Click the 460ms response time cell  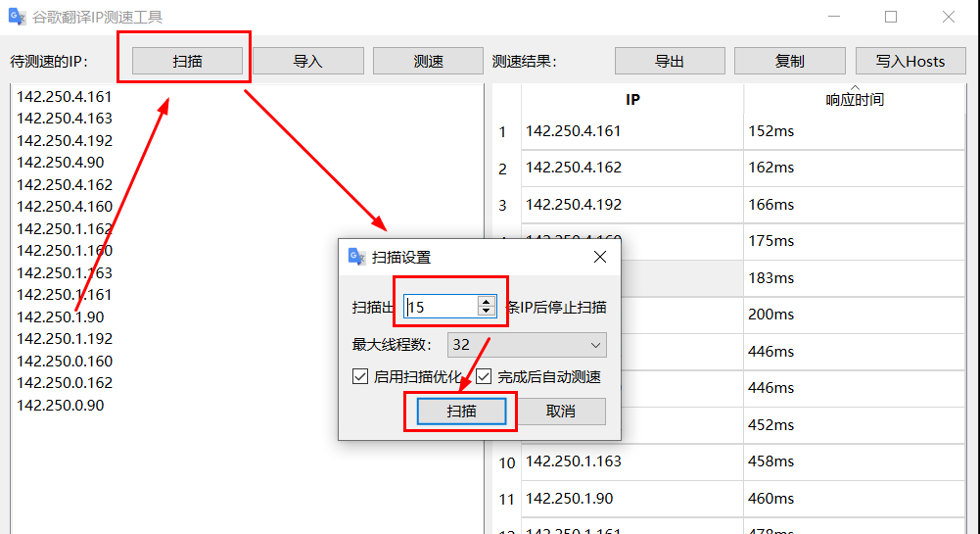(855, 499)
